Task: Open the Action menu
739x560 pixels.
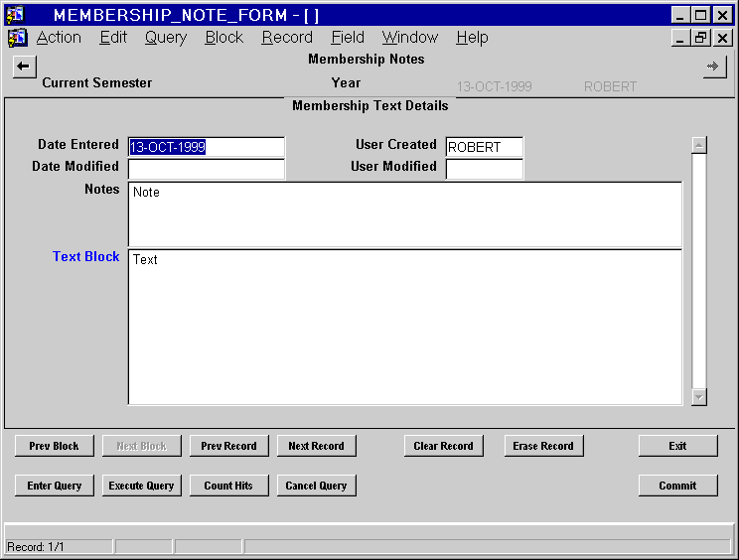Action: click(x=59, y=37)
